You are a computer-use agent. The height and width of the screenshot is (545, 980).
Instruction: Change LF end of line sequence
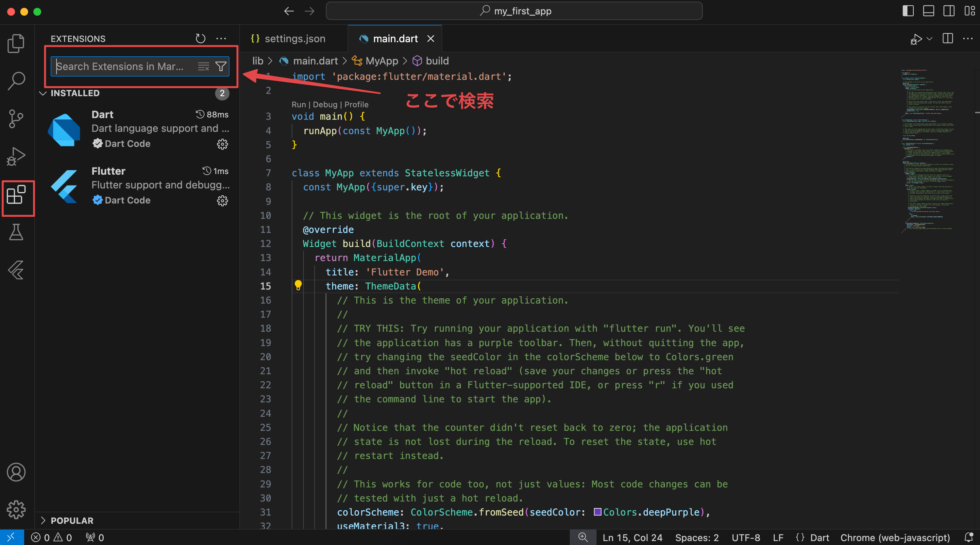tap(778, 537)
